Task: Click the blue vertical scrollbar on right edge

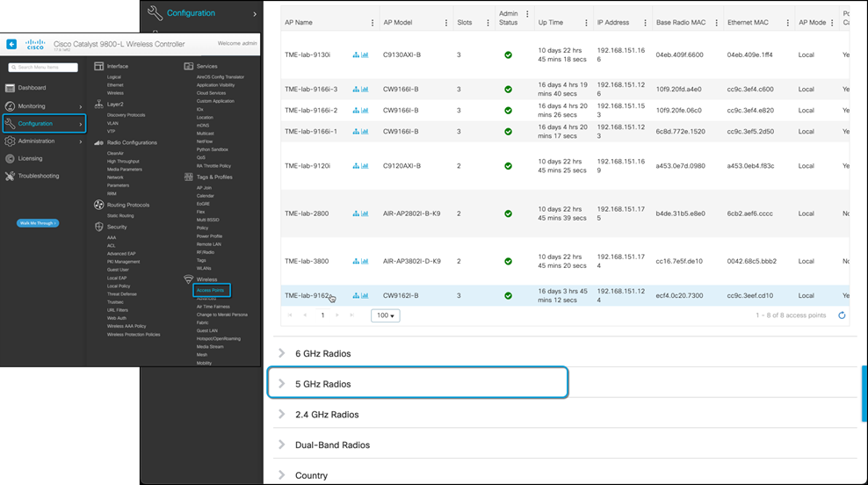Action: pos(864,395)
